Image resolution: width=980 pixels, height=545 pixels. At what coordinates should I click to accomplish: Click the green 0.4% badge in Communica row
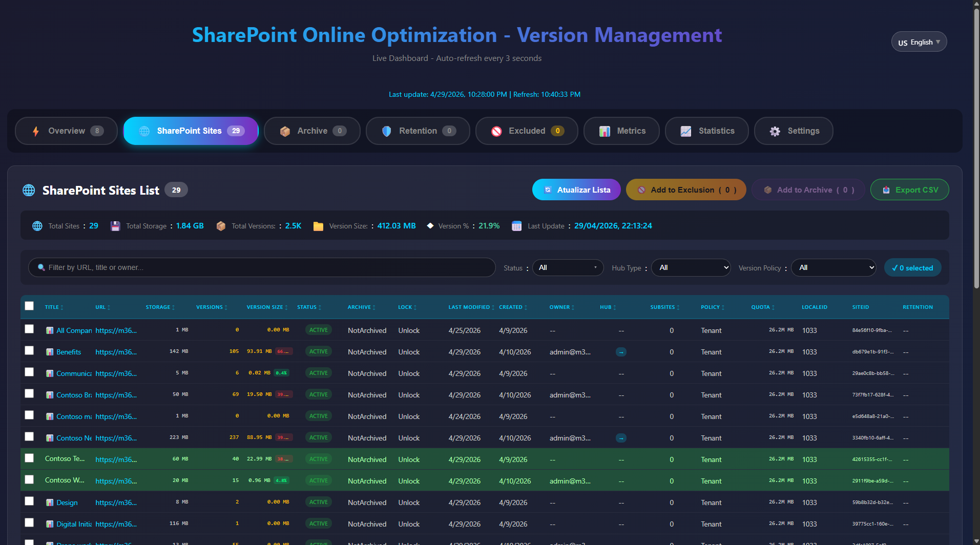[x=281, y=373]
